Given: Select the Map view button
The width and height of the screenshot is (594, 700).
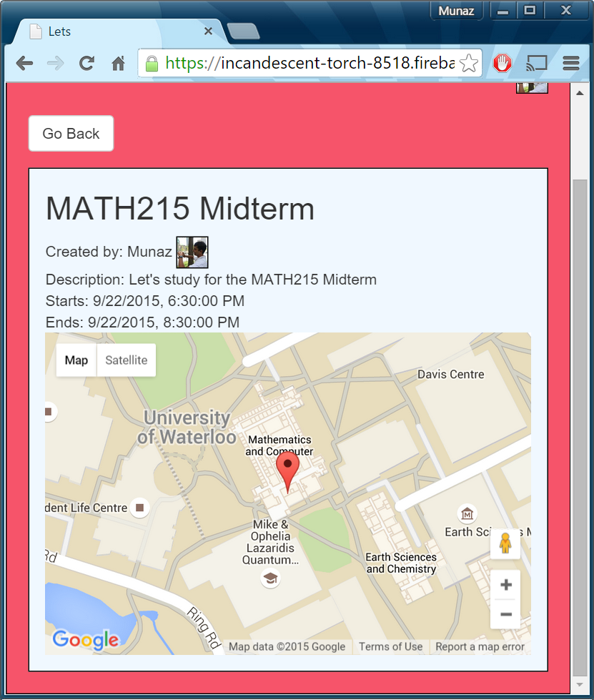Looking at the screenshot, I should pos(76,360).
